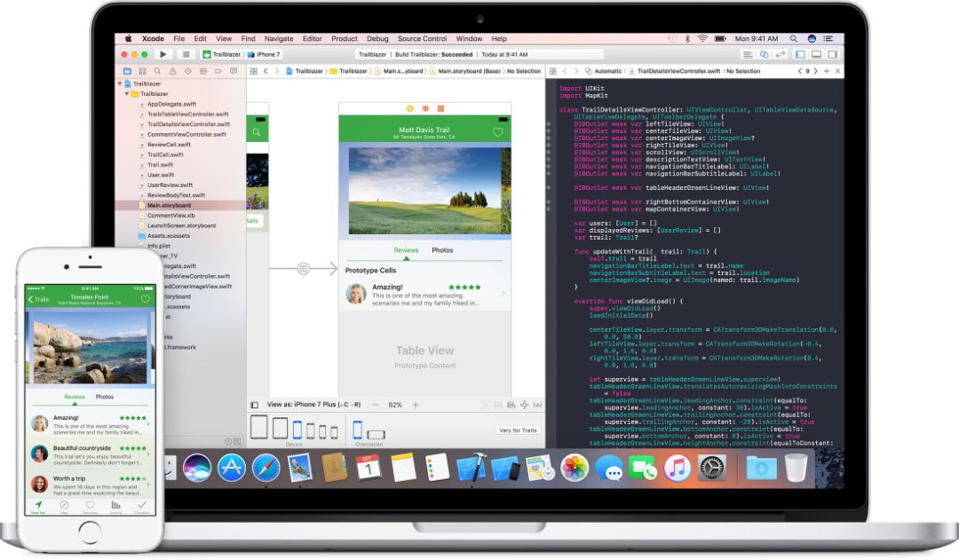Click the View Controller icon above storyboard scene
The height and width of the screenshot is (560, 959).
point(409,109)
